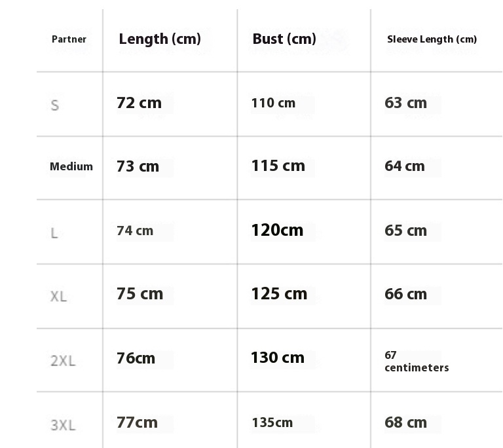The width and height of the screenshot is (503, 448).
Task: Click the 130 cm bust cell
Action: [277, 358]
